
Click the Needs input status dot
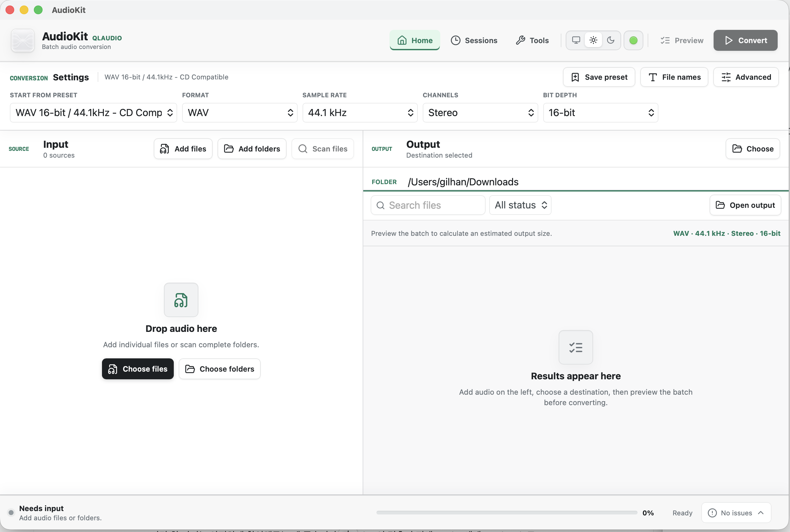pyautogui.click(x=11, y=513)
